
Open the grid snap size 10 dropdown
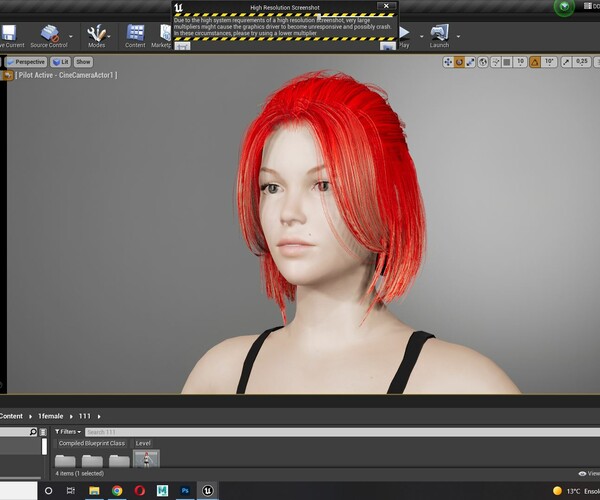pos(520,62)
